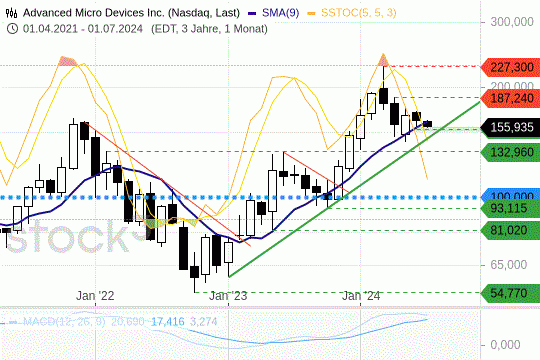The height and width of the screenshot is (360, 540).
Task: Click the green 54,770 price label
Action: coord(511,294)
